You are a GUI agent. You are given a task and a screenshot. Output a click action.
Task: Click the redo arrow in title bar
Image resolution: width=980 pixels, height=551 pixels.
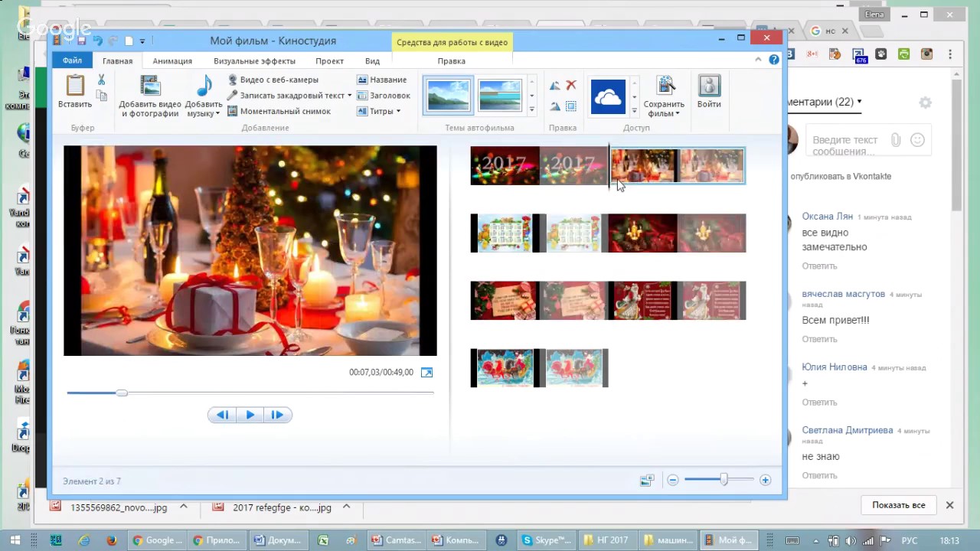[113, 41]
